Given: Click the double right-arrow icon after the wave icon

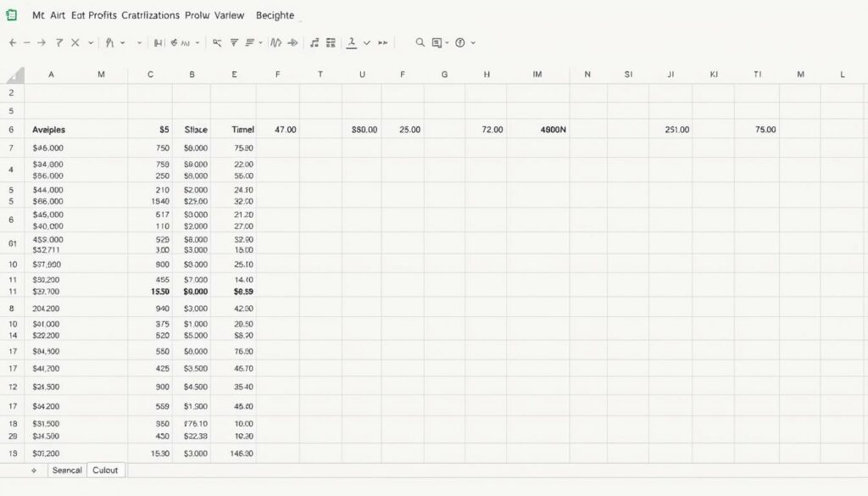Looking at the screenshot, I should pos(292,42).
